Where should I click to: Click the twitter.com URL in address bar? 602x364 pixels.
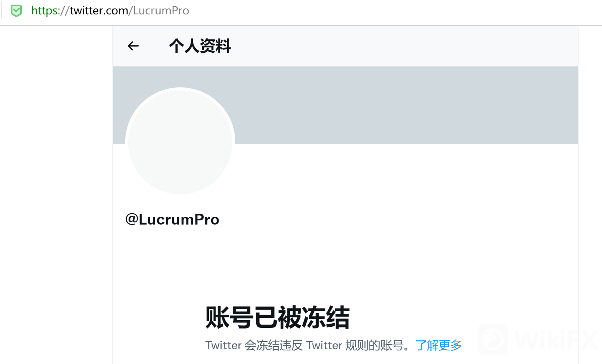[x=99, y=10]
